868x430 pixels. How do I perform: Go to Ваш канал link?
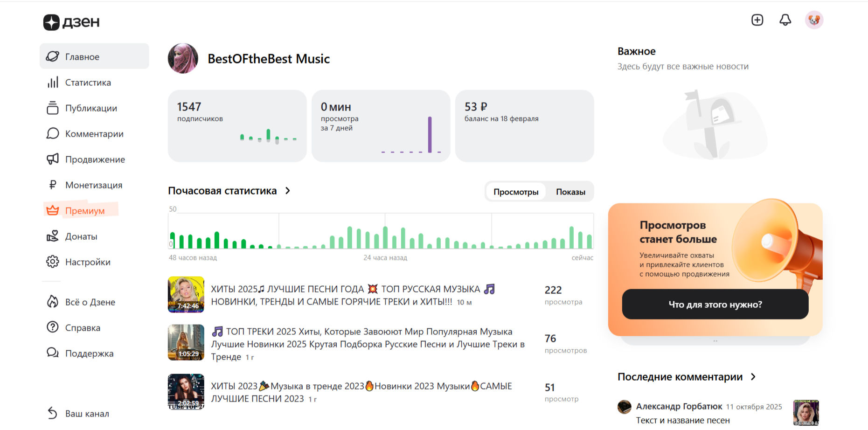pyautogui.click(x=87, y=414)
